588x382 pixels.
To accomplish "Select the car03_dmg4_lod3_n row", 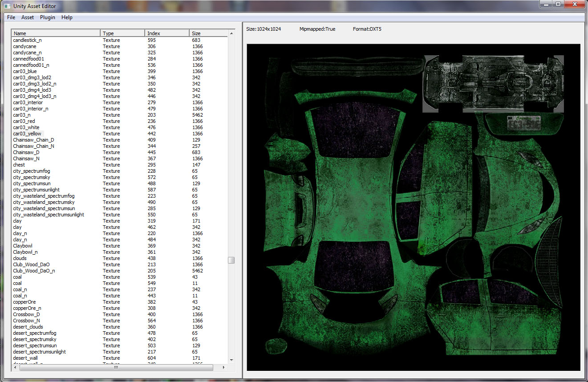I will pos(119,96).
